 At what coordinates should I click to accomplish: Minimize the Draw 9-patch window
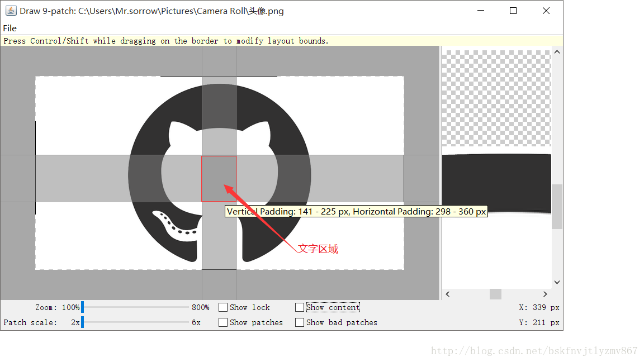(x=481, y=11)
